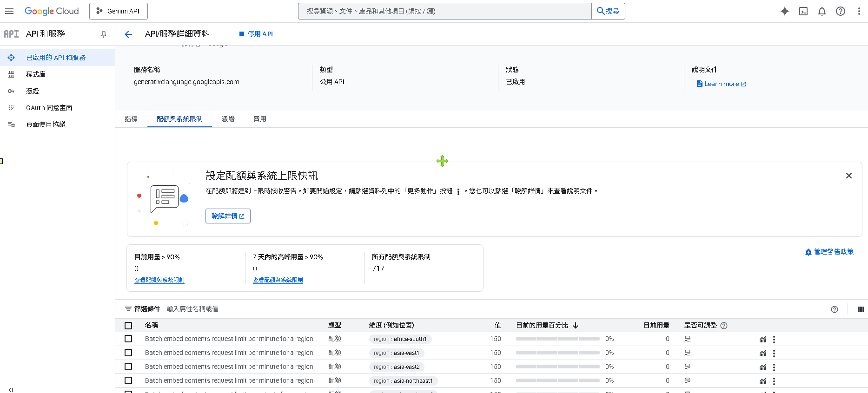Check the asia-east1 row checkbox
This screenshot has width=868, height=393.
coord(128,353)
